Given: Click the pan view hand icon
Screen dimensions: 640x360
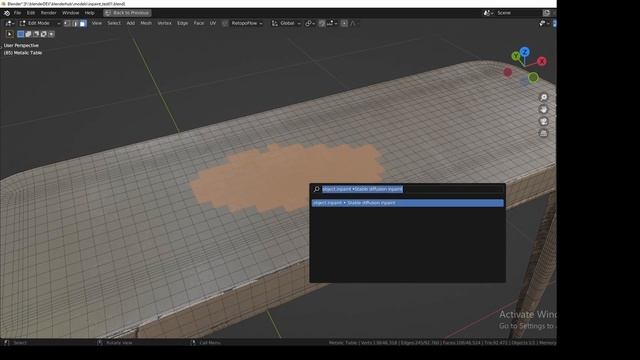Looking at the screenshot, I should pyautogui.click(x=544, y=109).
